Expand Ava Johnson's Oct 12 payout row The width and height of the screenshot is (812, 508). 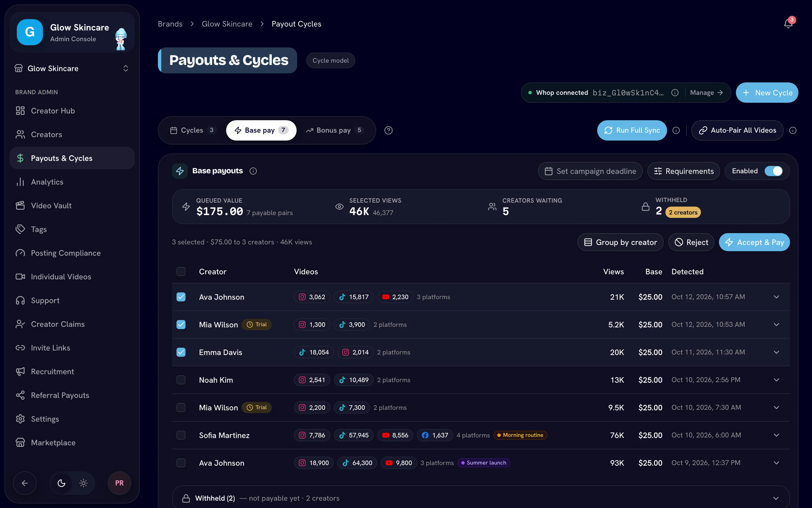776,297
